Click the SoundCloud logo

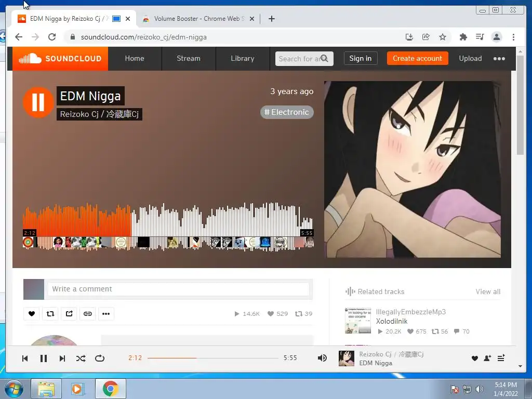point(60,58)
